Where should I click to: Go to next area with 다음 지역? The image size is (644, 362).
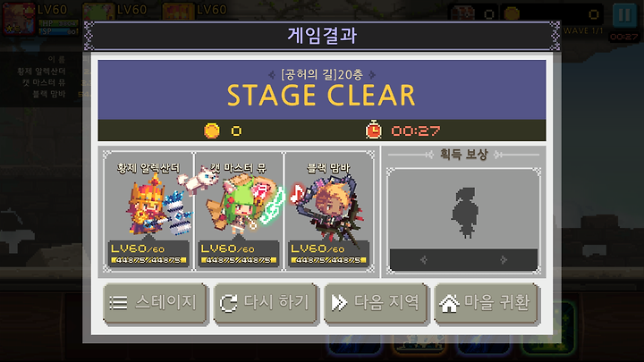click(x=376, y=304)
